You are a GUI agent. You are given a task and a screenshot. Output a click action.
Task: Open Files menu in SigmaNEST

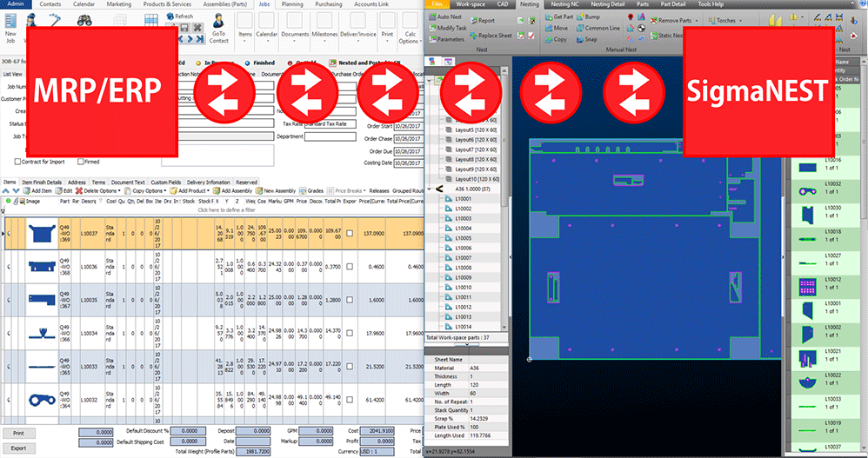click(437, 4)
